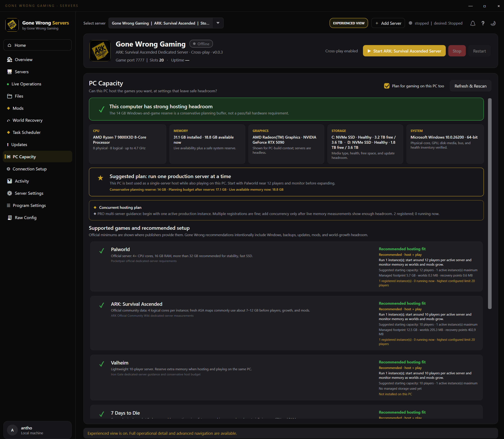Click the star icon in Suggested plan

coord(100,178)
